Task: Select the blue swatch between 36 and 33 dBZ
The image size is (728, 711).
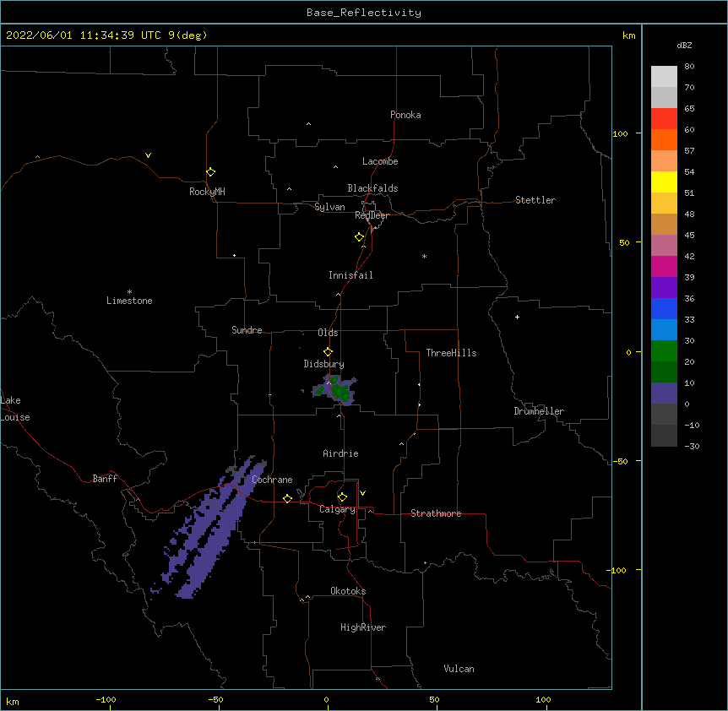Action: pyautogui.click(x=664, y=308)
